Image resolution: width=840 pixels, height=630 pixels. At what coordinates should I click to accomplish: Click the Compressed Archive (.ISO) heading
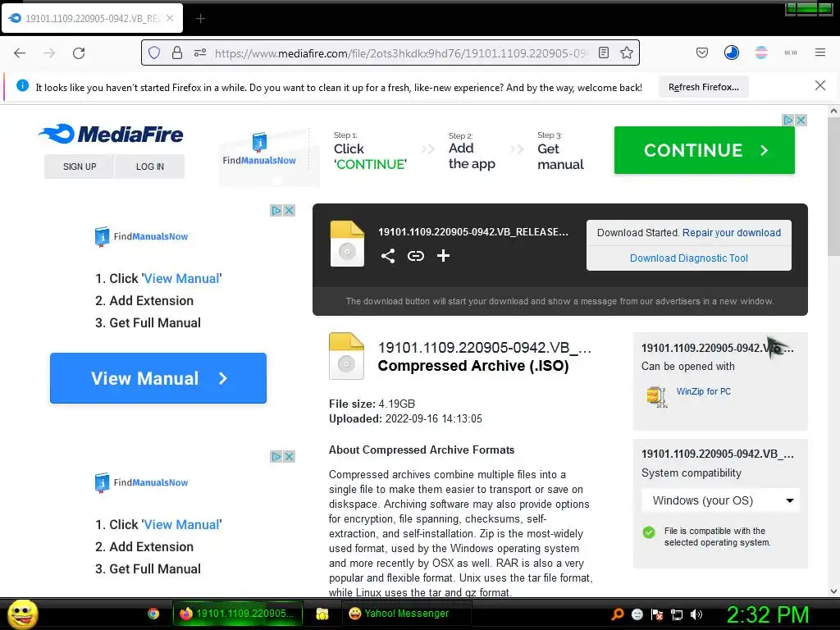[x=473, y=366]
